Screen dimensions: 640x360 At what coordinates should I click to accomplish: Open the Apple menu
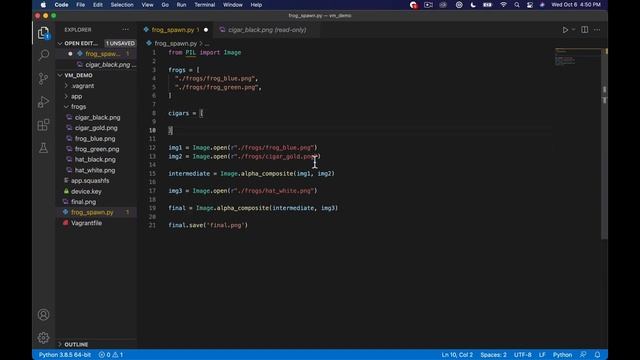coord(43,5)
